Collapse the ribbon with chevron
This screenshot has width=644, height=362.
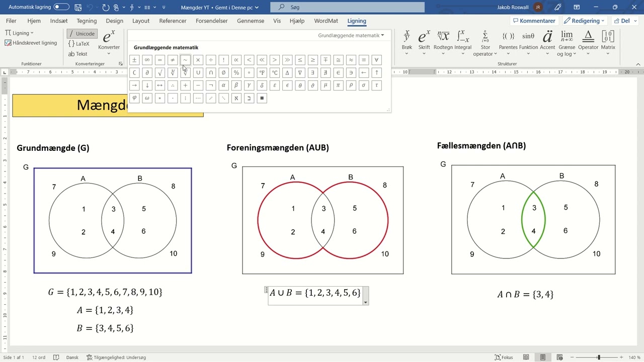point(638,64)
